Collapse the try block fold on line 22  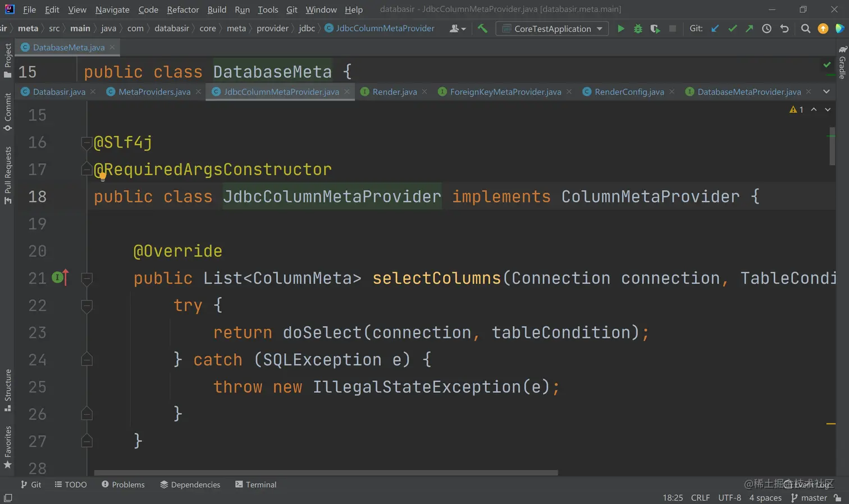coord(86,305)
